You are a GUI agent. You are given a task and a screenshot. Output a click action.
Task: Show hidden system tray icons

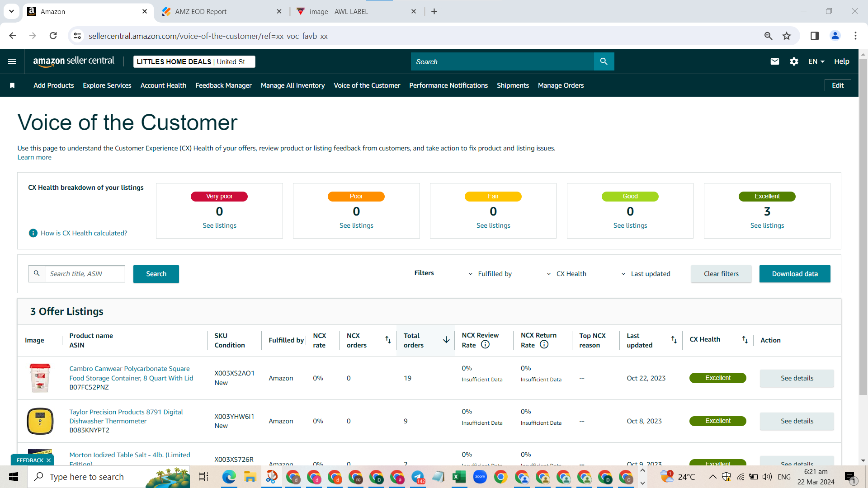[x=712, y=477]
